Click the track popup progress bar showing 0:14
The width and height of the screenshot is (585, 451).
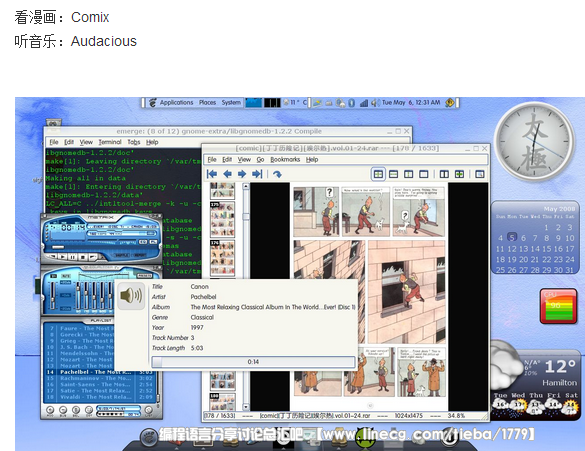coord(253,362)
